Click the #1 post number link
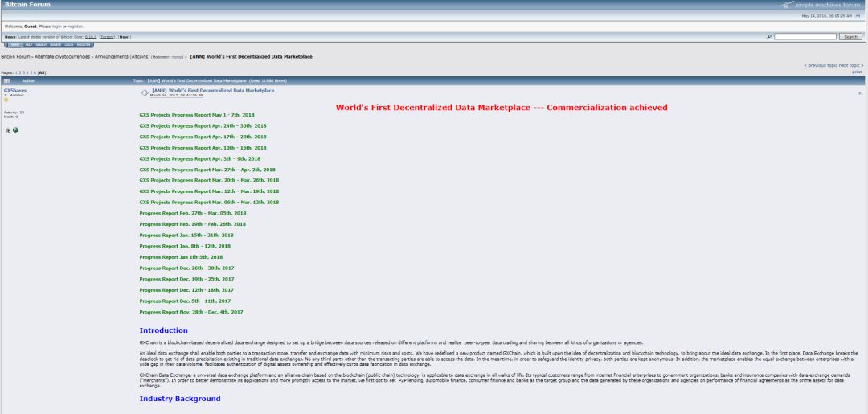 [x=861, y=93]
